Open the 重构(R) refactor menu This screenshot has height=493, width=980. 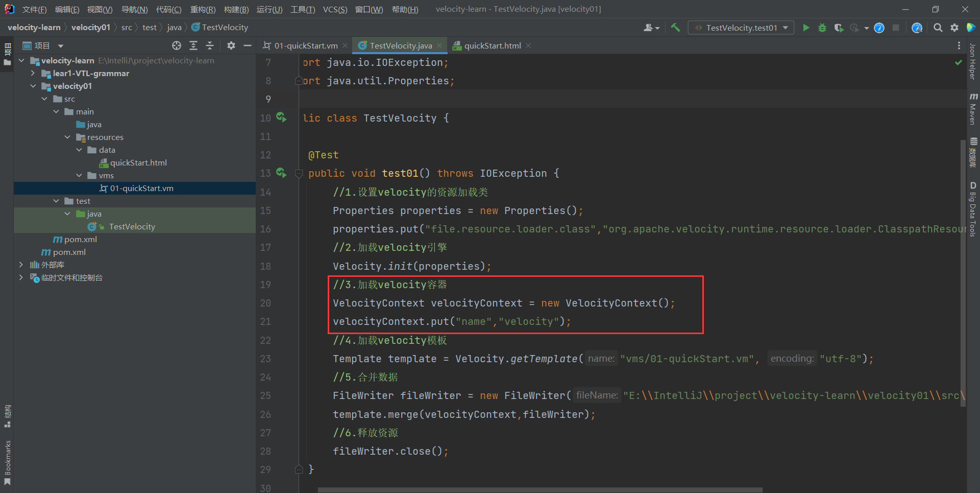pos(203,10)
